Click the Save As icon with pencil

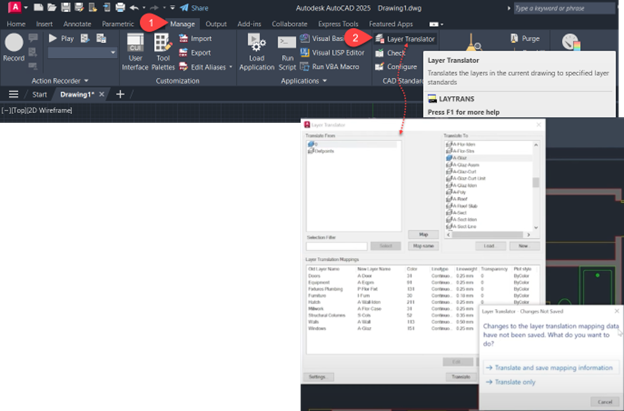coord(79,8)
